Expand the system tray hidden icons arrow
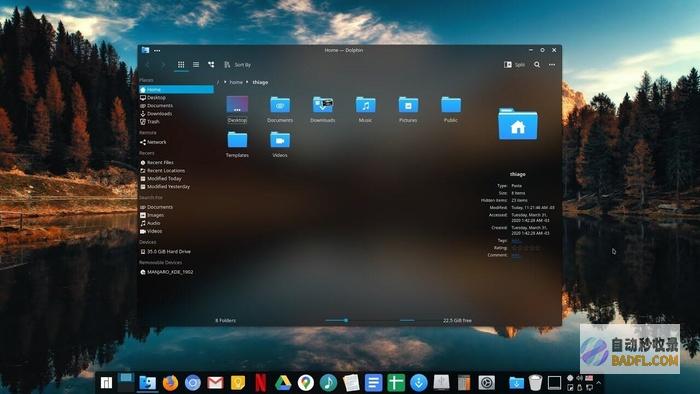The width and height of the screenshot is (700, 394). pyautogui.click(x=599, y=383)
